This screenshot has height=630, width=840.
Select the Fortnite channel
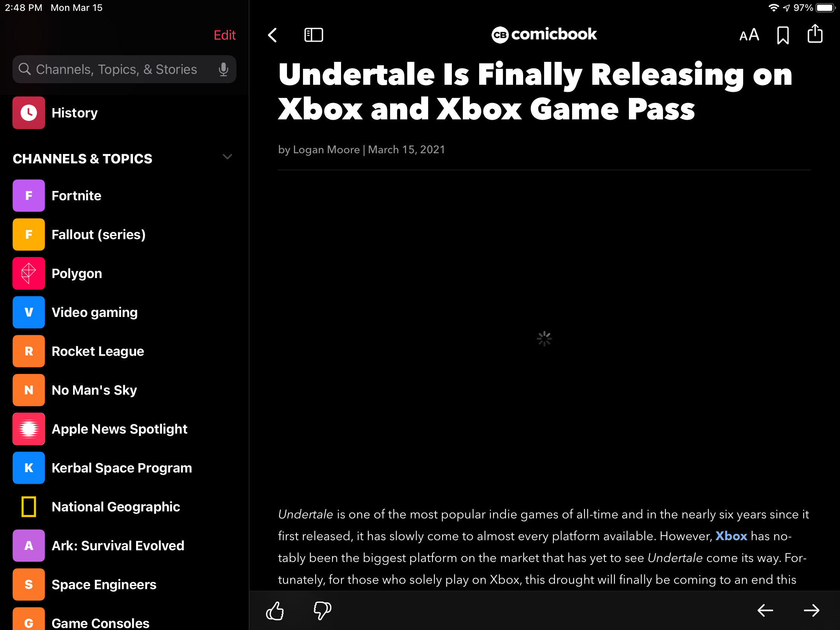pos(76,196)
